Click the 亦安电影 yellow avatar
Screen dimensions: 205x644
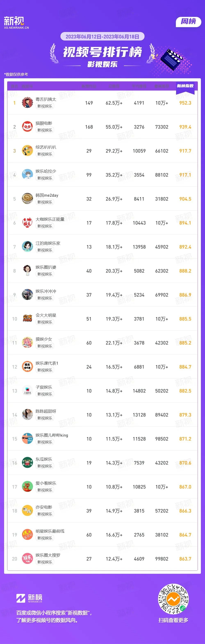(27, 511)
